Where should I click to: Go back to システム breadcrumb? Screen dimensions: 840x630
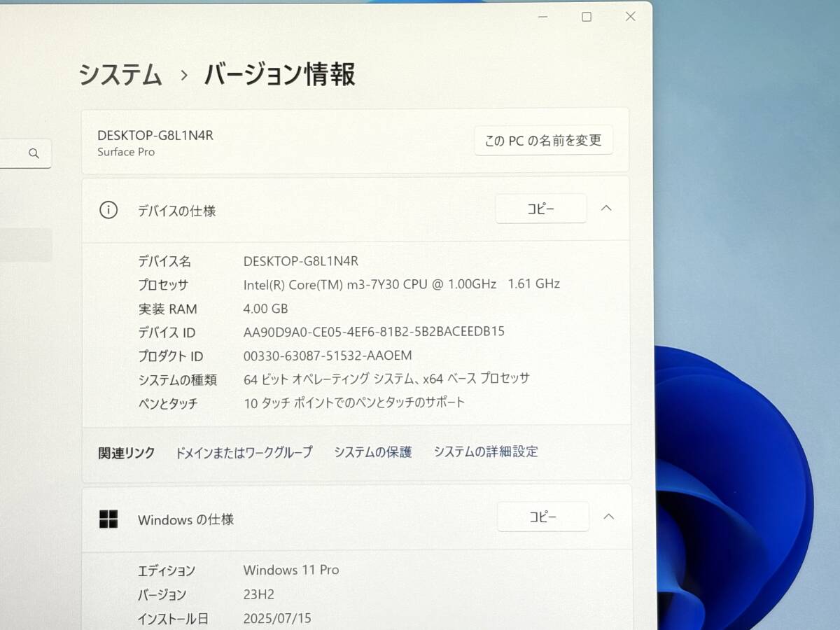120,74
